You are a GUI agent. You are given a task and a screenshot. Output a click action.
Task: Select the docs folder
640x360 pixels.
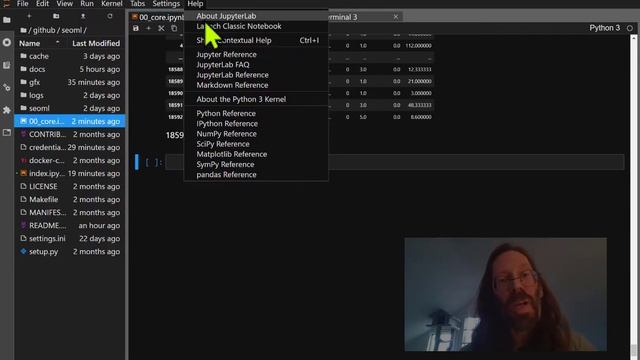point(70,69)
